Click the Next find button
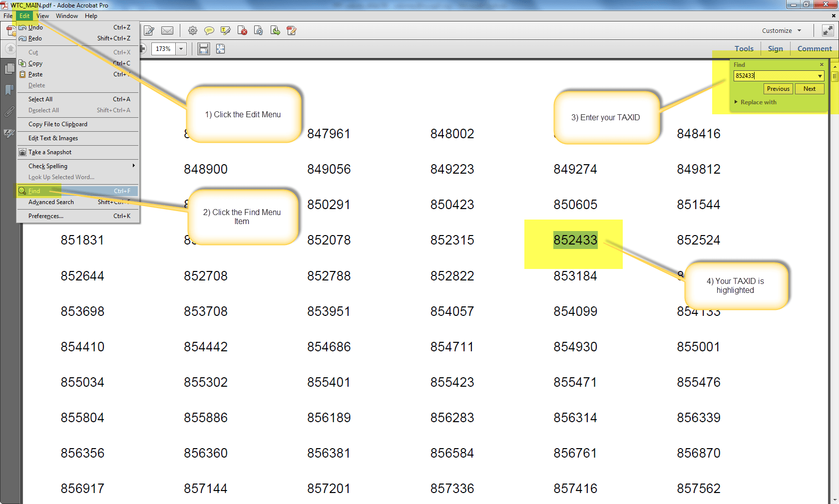Screen dimensions: 839x504 pyautogui.click(x=810, y=89)
